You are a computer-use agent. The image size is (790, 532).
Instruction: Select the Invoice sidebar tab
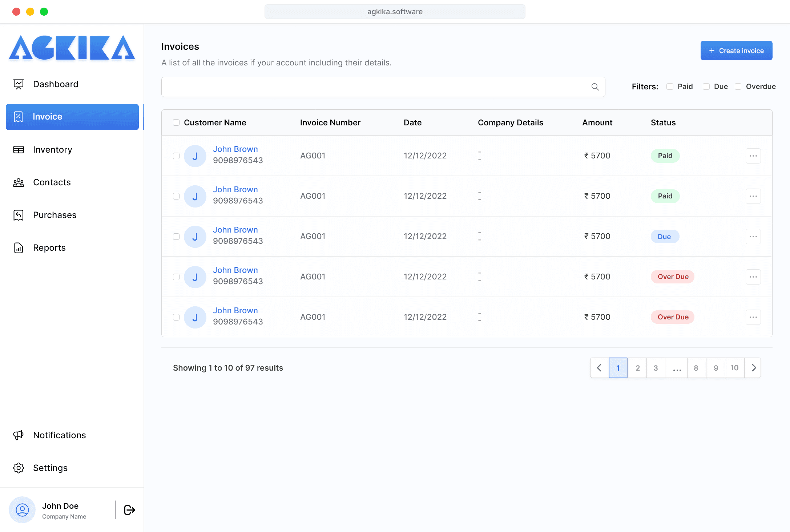coord(72,117)
